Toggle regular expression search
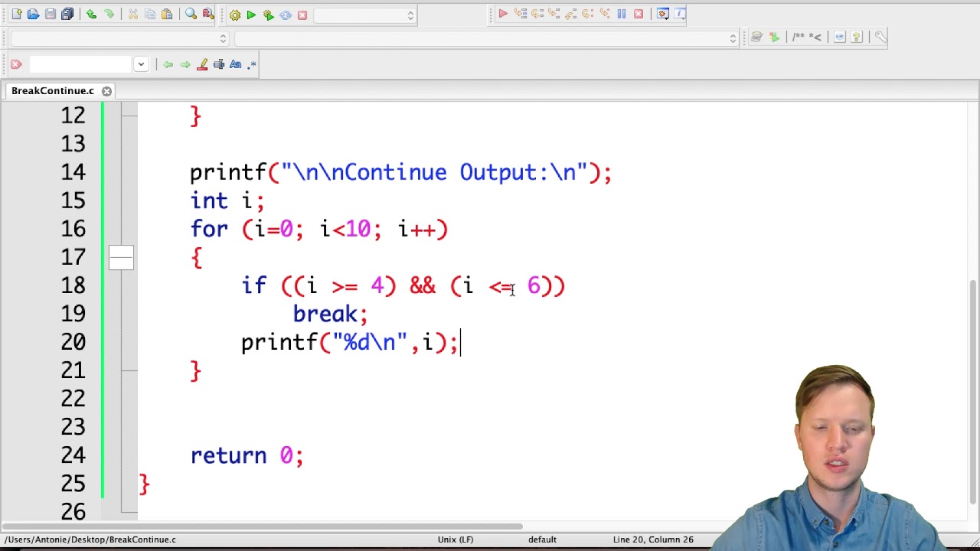This screenshot has width=980, height=551. 253,64
